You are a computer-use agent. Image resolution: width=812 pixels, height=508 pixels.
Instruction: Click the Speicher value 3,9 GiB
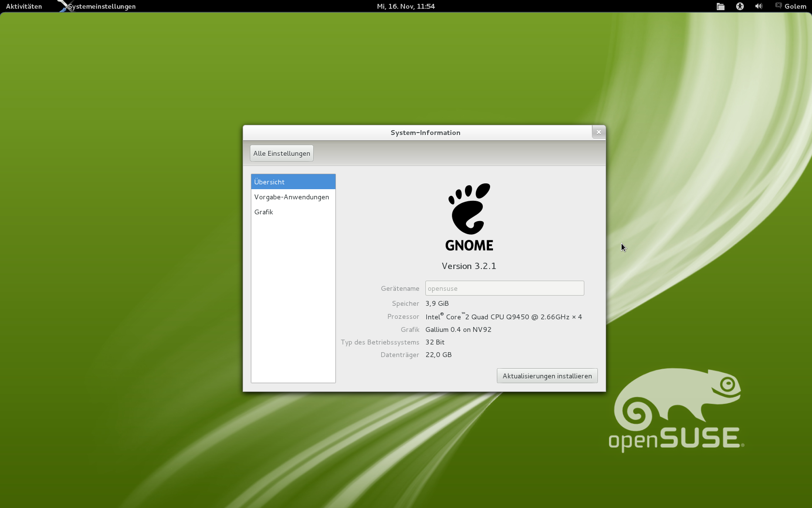(x=436, y=303)
